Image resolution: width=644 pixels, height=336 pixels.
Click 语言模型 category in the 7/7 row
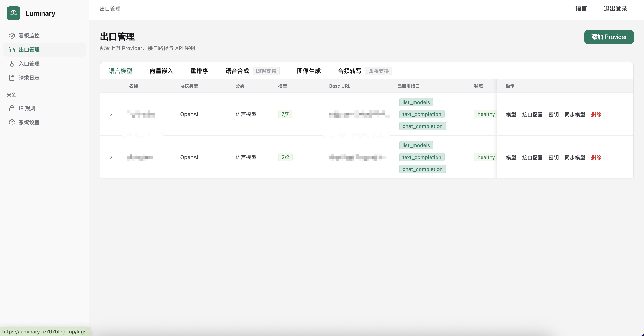pyautogui.click(x=246, y=114)
